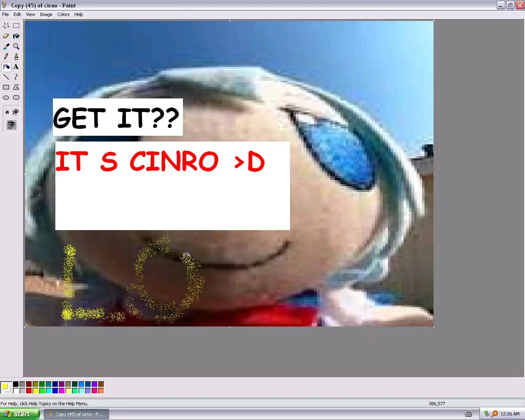This screenshot has height=420, width=525.
Task: Pick the dark gray color swatch
Action: pyautogui.click(x=22, y=384)
